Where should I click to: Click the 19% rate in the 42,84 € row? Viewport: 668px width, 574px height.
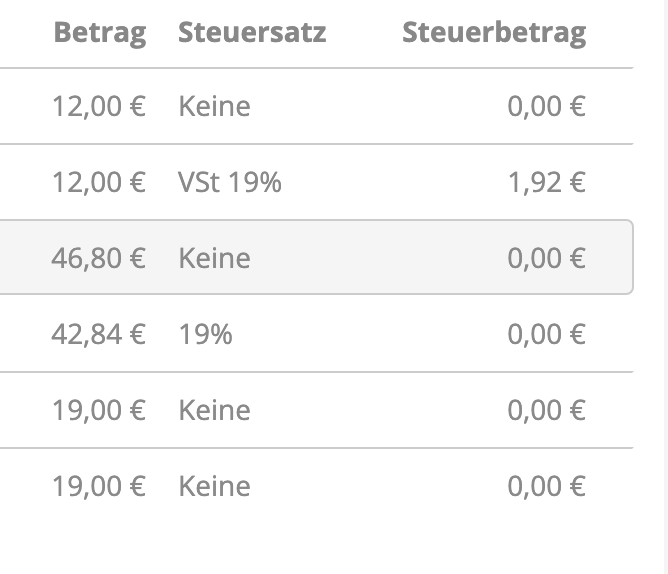tap(205, 334)
